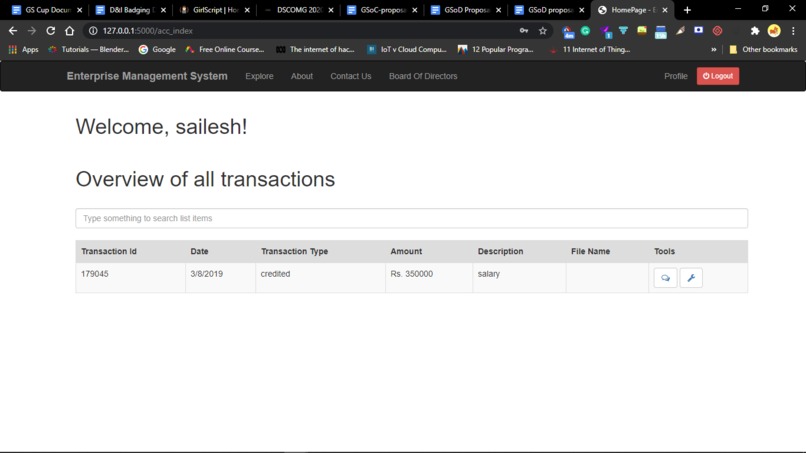This screenshot has width=806, height=453.
Task: Open the 11 Internet of Things bookmark
Action: click(x=590, y=49)
